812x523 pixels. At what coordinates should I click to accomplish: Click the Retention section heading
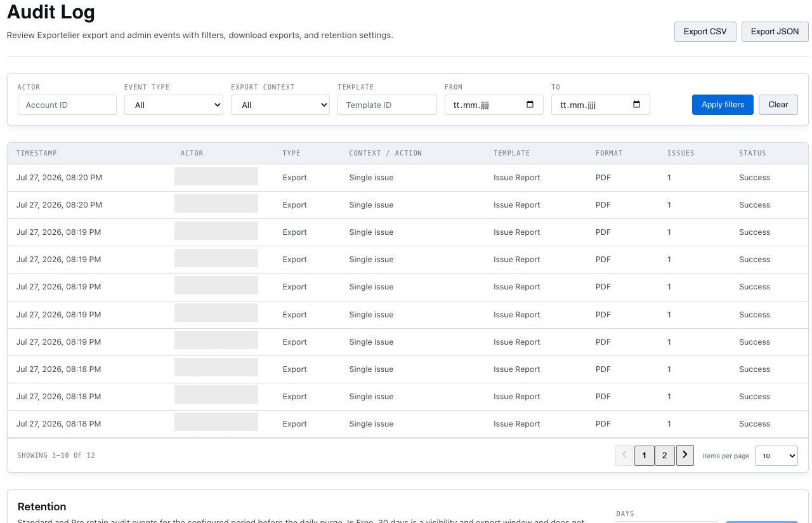pos(42,506)
